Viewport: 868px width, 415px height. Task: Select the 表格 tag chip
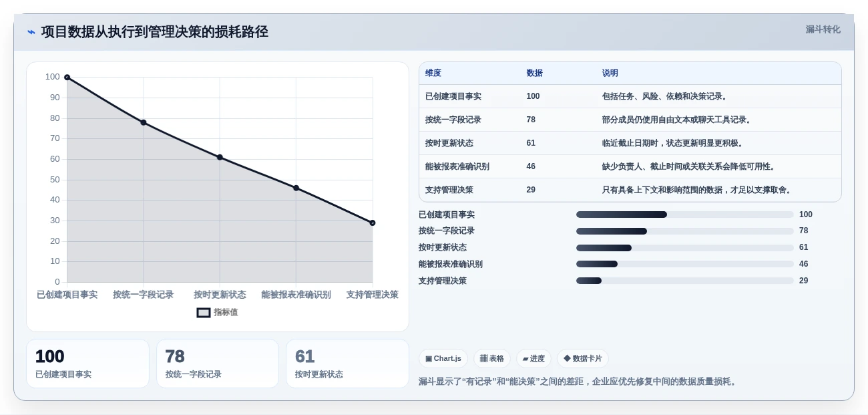coord(492,358)
